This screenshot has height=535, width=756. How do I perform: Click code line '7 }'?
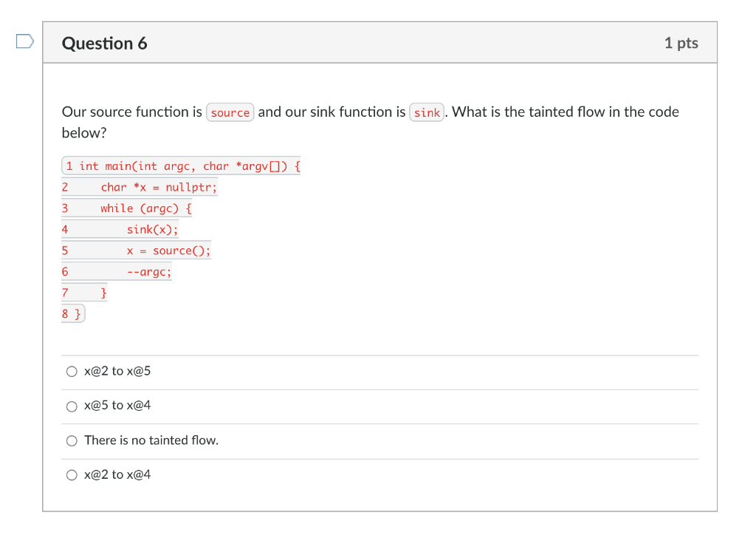click(x=84, y=293)
